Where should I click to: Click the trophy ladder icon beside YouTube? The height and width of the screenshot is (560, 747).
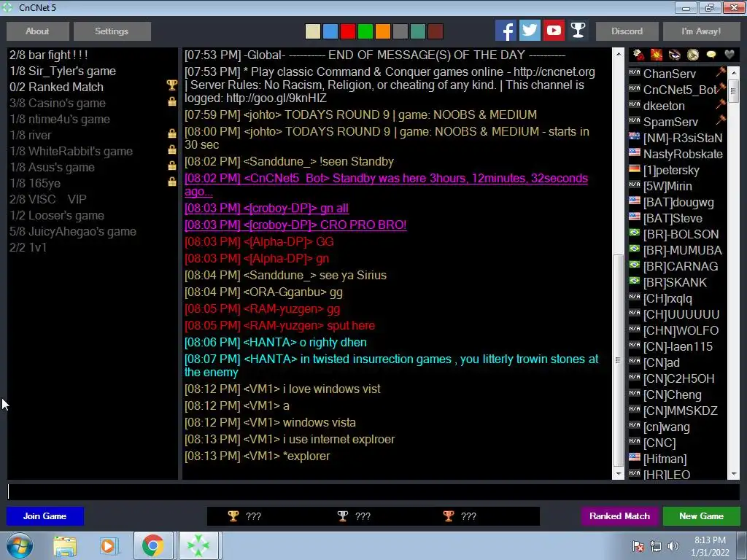pyautogui.click(x=578, y=31)
